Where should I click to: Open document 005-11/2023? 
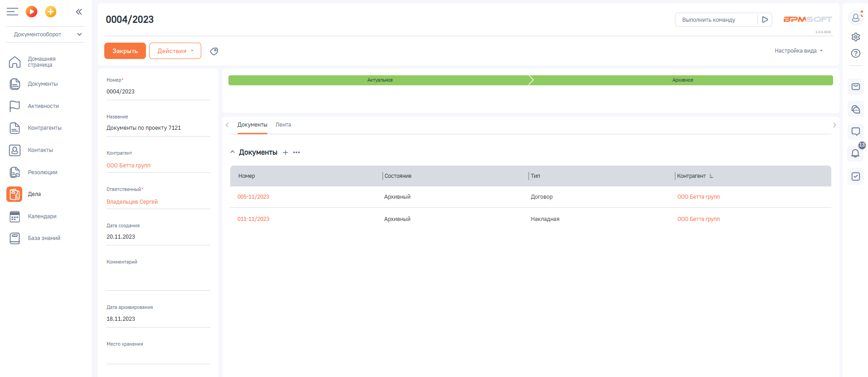[253, 197]
